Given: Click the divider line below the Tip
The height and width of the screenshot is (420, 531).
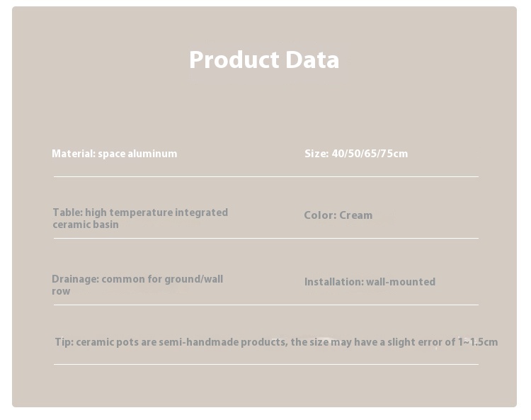Looking at the screenshot, I should (x=266, y=364).
